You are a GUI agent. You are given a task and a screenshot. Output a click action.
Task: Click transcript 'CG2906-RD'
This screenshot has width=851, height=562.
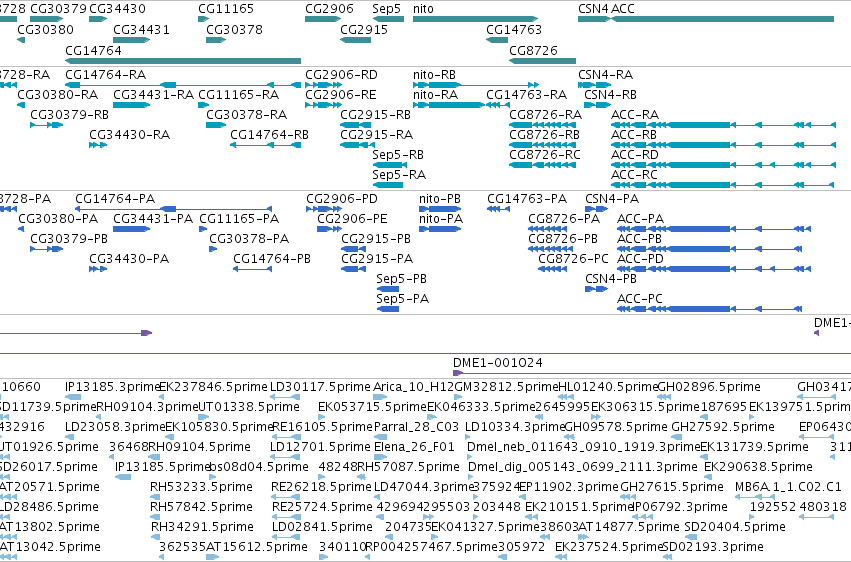coord(341,74)
